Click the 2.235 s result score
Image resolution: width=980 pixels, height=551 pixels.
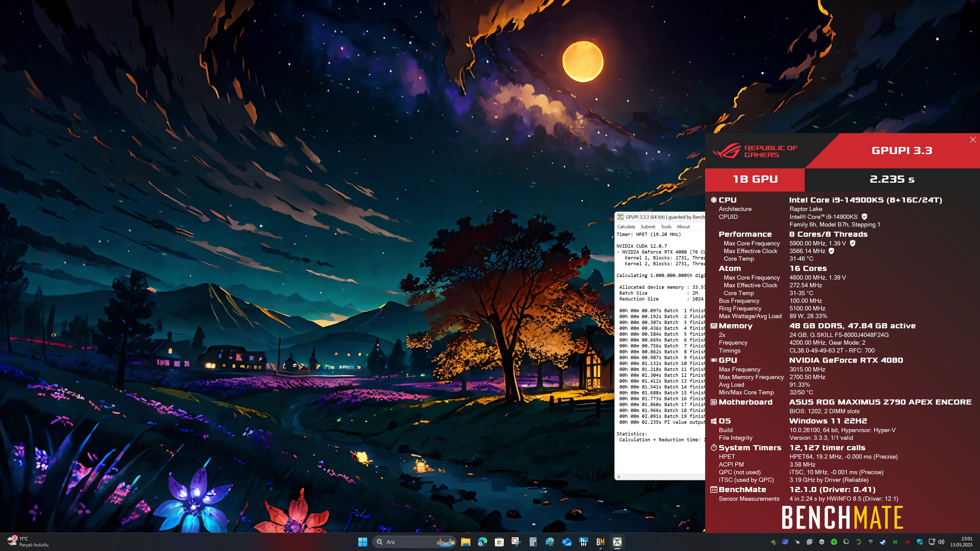[x=892, y=179]
